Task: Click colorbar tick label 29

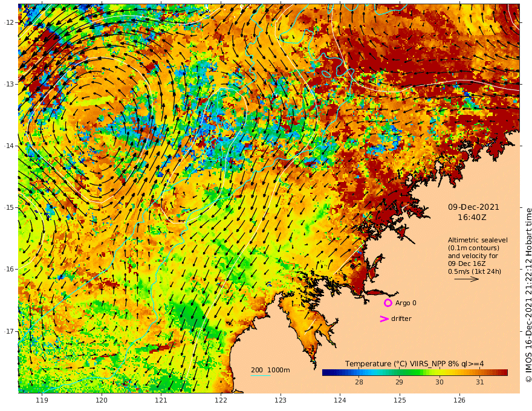Action: point(399,382)
